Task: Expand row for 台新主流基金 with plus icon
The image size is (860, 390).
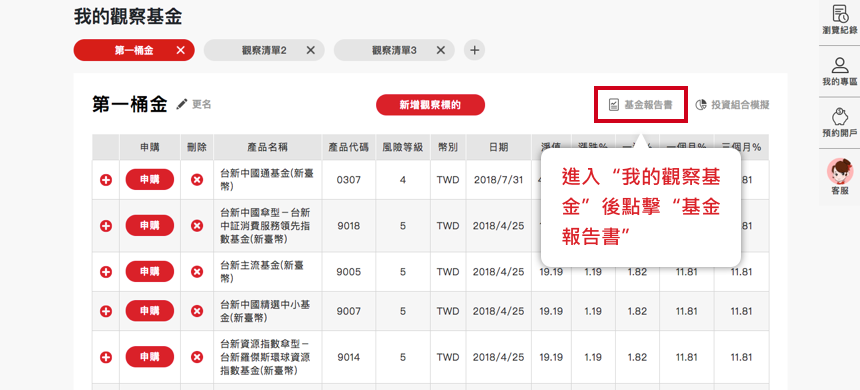Action: (x=106, y=272)
